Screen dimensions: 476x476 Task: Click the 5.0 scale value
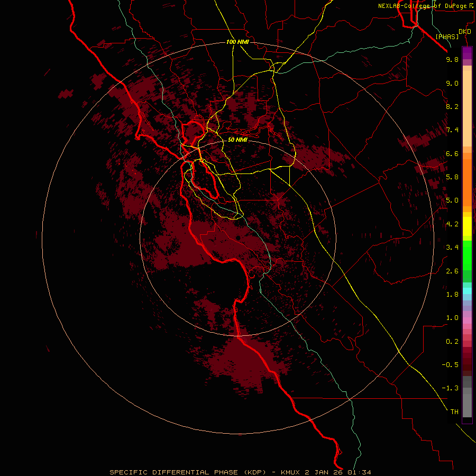point(452,200)
